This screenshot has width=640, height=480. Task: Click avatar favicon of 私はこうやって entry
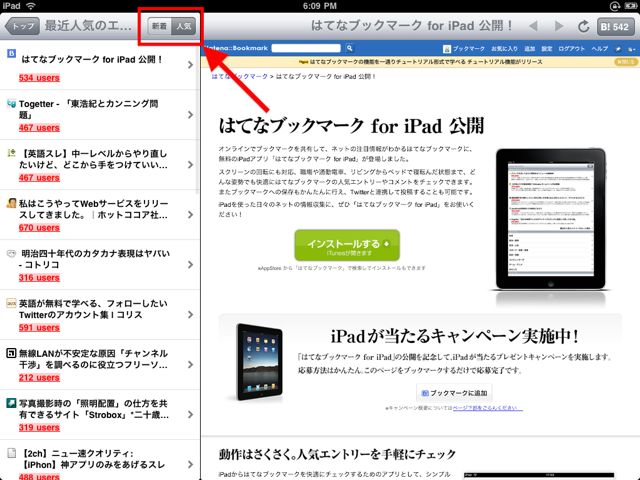tap(11, 203)
